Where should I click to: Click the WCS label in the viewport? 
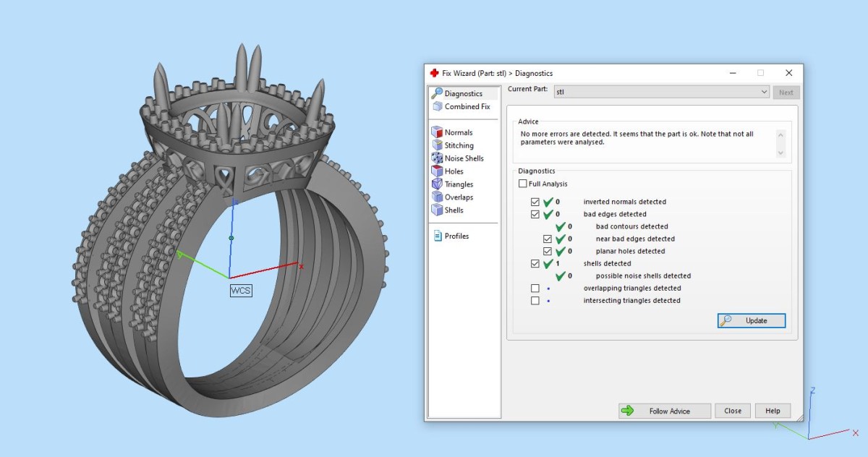[x=241, y=291]
